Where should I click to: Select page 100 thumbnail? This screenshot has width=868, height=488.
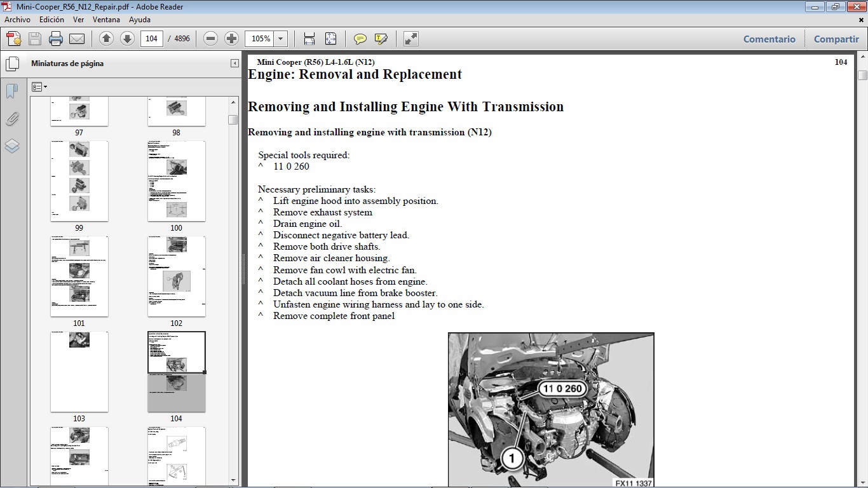(177, 181)
